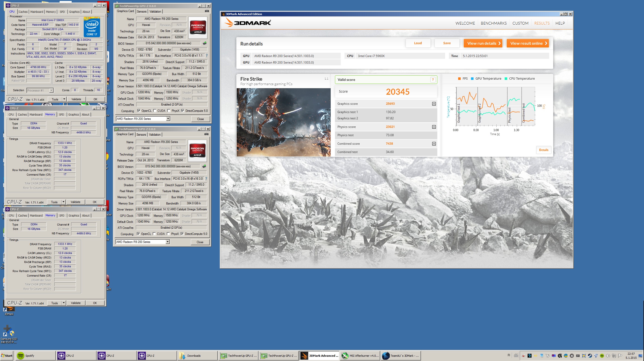644x361 pixels.
Task: Open Samsung SSD 840 EVO desktop shortcut
Action: tap(9, 335)
